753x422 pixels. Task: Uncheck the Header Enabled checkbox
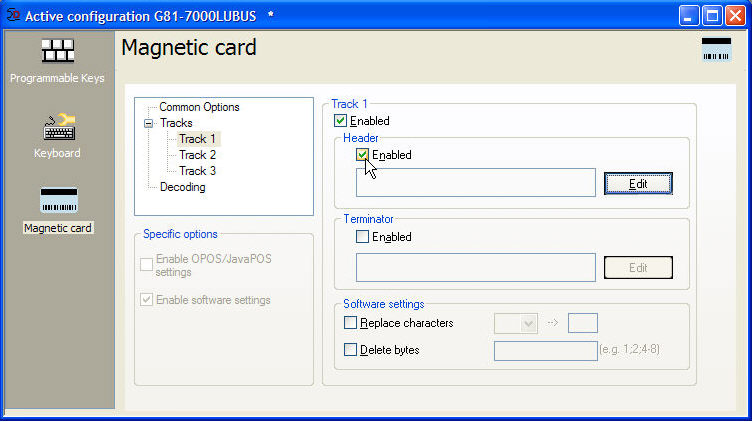tap(363, 155)
